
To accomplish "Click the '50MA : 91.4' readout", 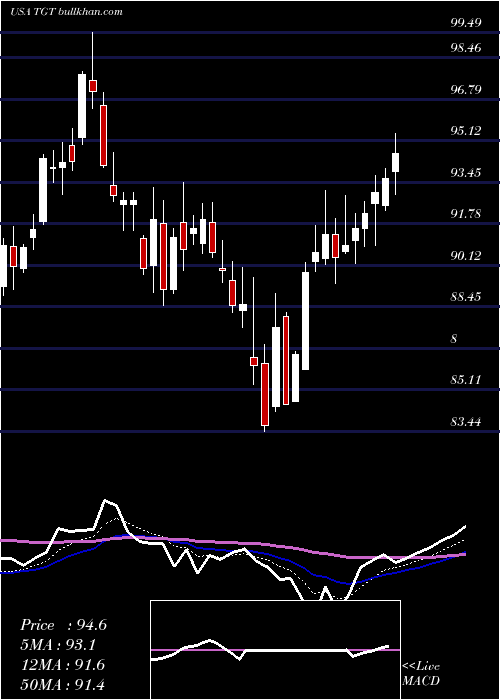I will tap(63, 685).
